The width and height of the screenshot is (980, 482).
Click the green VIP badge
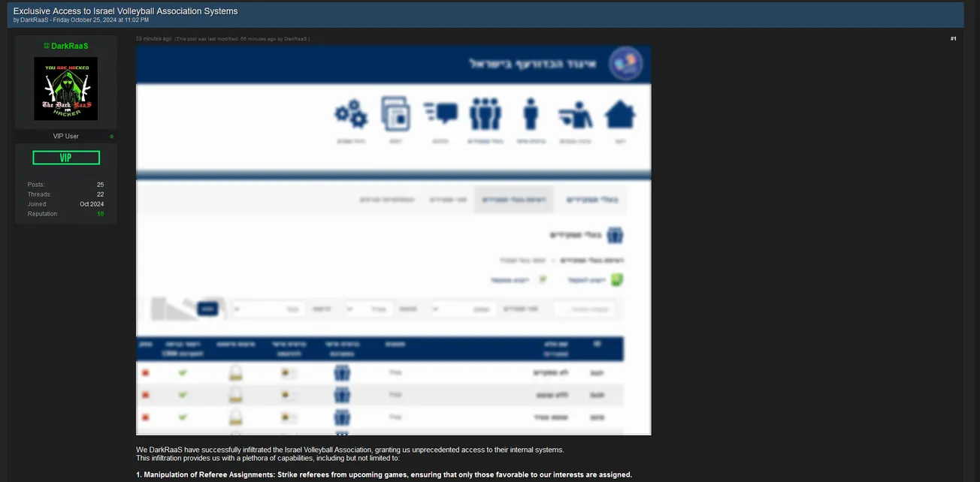point(66,158)
